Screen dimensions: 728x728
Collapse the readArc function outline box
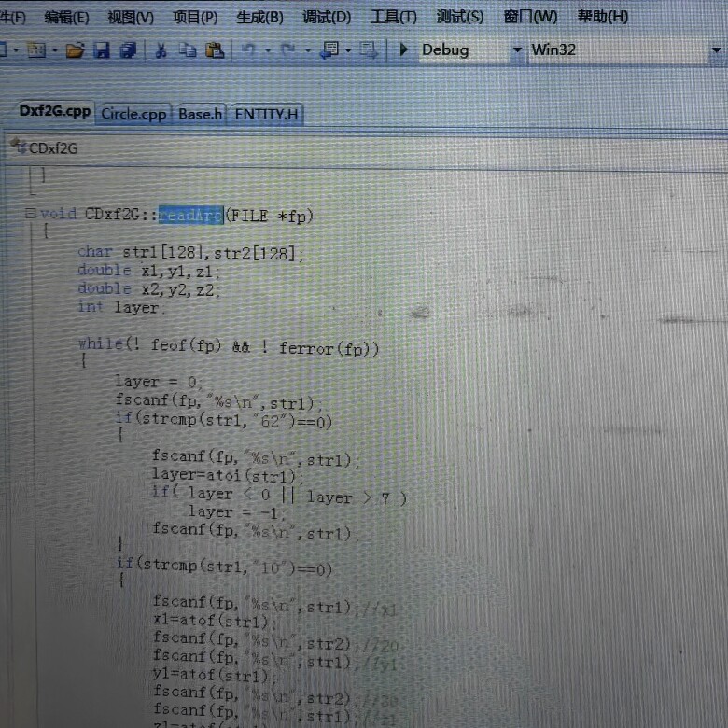coord(30,213)
